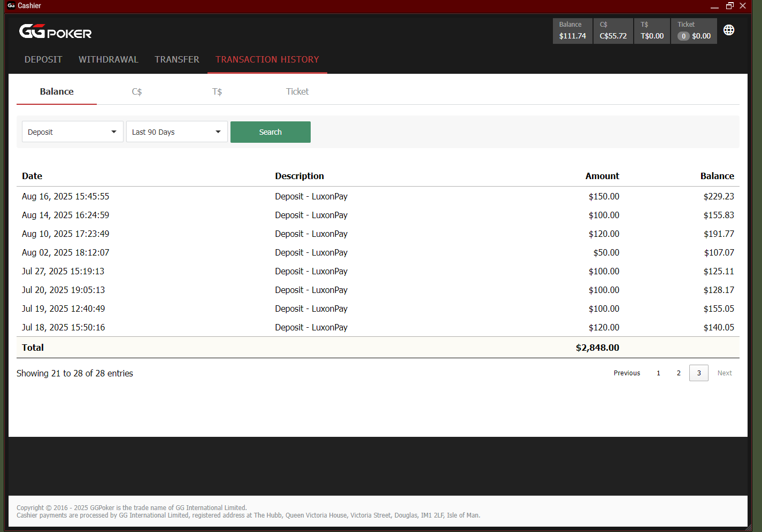
Task: Click the Aug 16 Deposit - LuxonPay description
Action: point(311,196)
